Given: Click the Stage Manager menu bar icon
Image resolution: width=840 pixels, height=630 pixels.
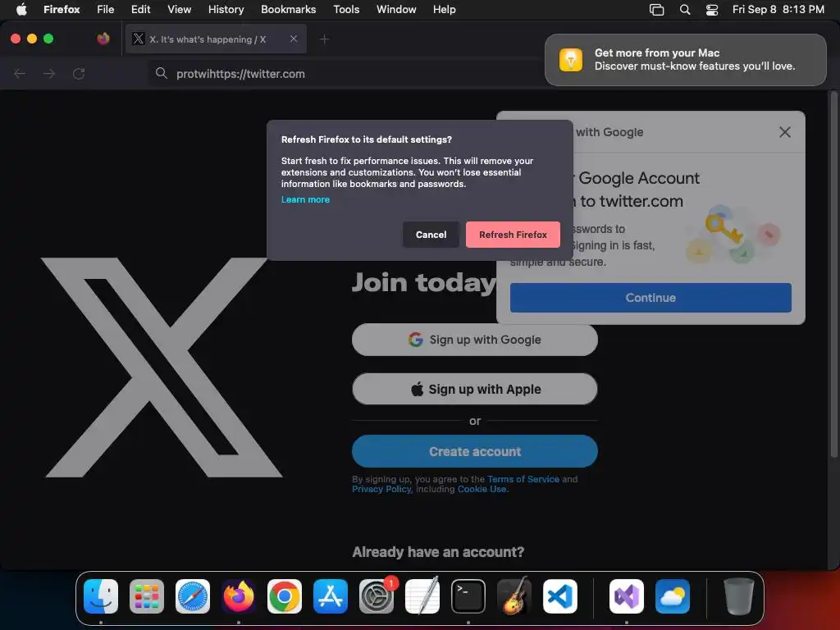Looking at the screenshot, I should coord(657,10).
